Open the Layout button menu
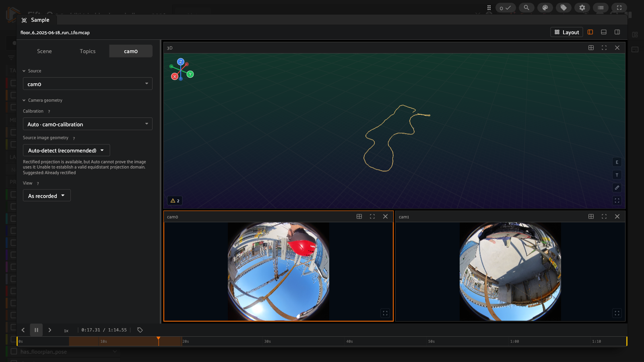Image resolution: width=644 pixels, height=362 pixels. coord(567,32)
